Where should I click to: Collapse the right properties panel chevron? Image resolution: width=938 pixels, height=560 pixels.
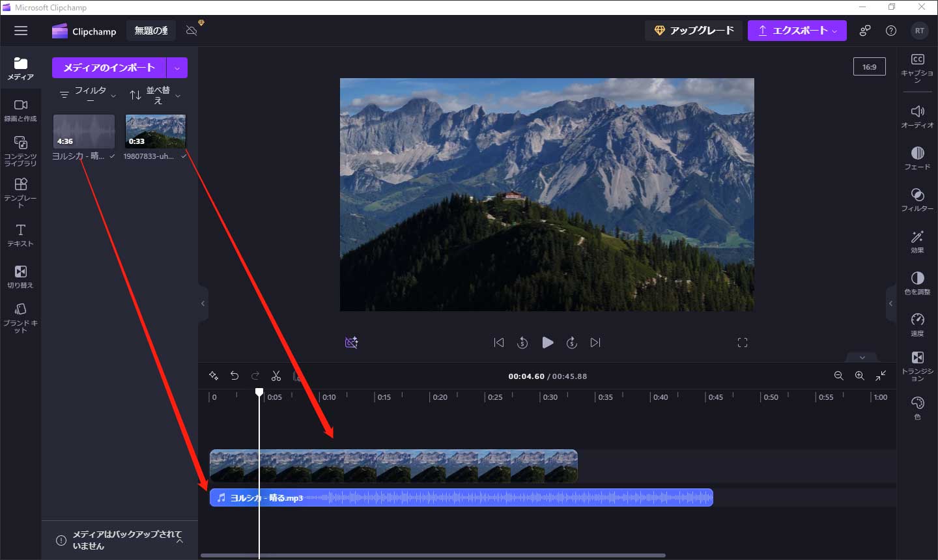tap(890, 303)
